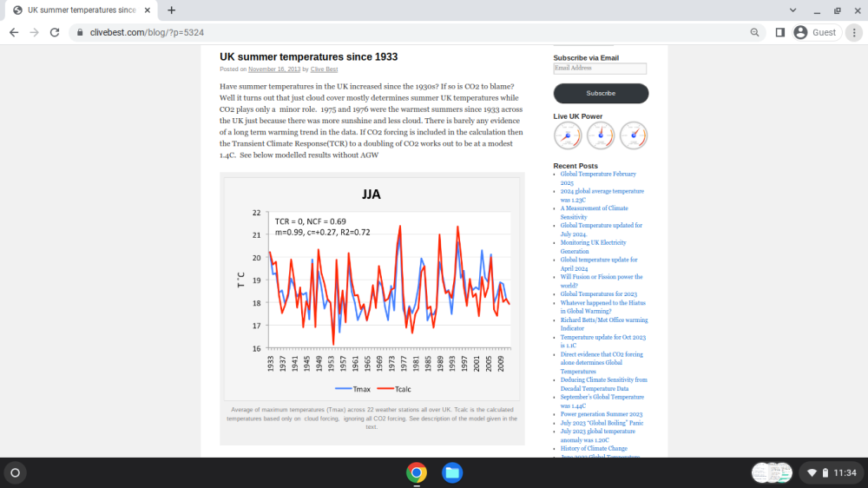Open the battery status icon
Viewport: 868px width, 488px height.
[x=825, y=473]
